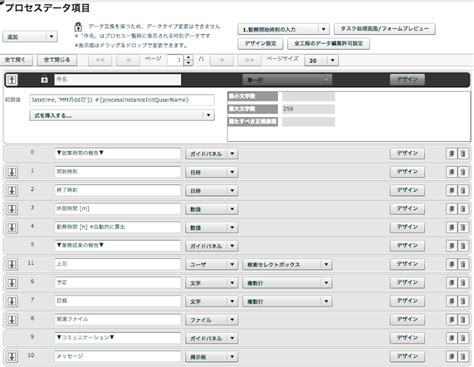Click the delete trash icon on row 0
This screenshot has height=367, width=474.
pyautogui.click(x=463, y=153)
